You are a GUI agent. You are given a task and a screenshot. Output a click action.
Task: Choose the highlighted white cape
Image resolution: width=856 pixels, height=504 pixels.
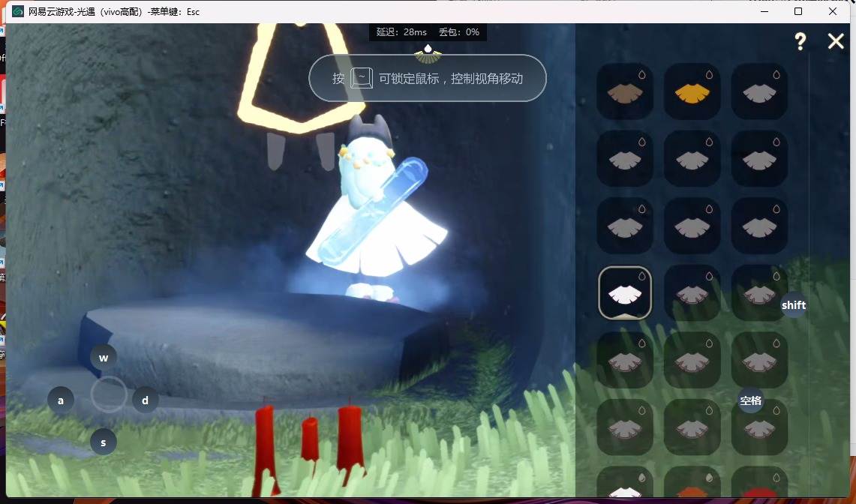point(625,292)
